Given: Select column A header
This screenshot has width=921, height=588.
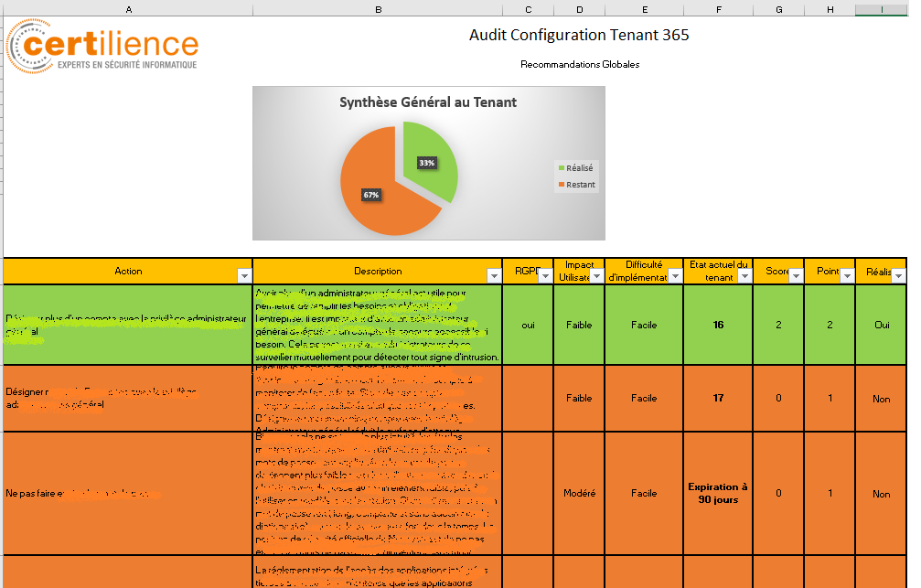Looking at the screenshot, I should click(129, 9).
